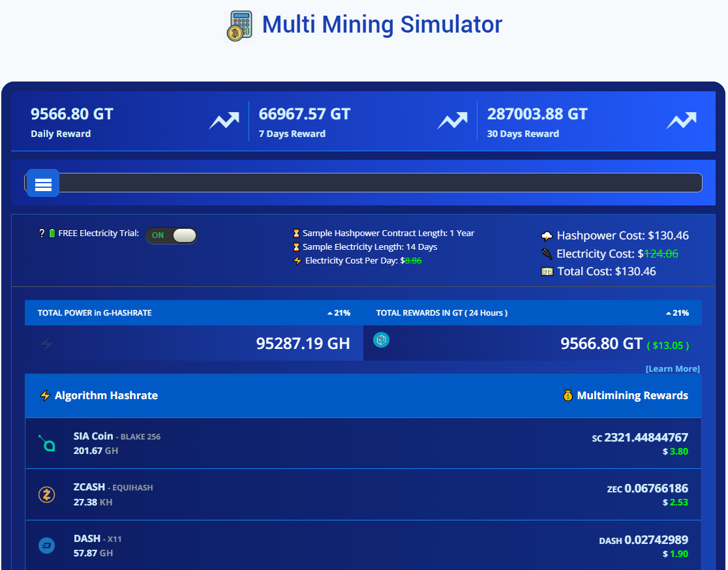Click the Daily Reward trend arrow icon
The width and height of the screenshot is (728, 570).
pos(224,121)
